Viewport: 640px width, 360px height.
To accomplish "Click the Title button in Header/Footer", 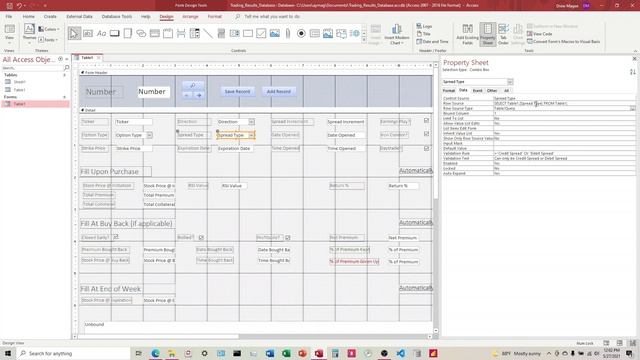I will (424, 34).
